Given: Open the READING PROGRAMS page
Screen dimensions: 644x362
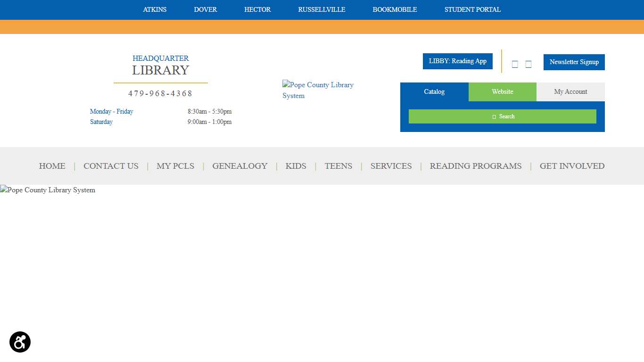Looking at the screenshot, I should tap(475, 166).
